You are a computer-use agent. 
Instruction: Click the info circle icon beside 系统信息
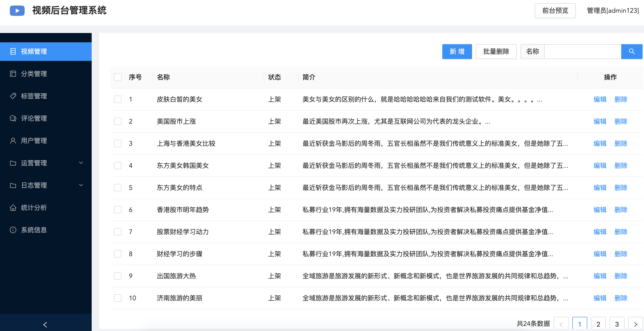(13, 230)
